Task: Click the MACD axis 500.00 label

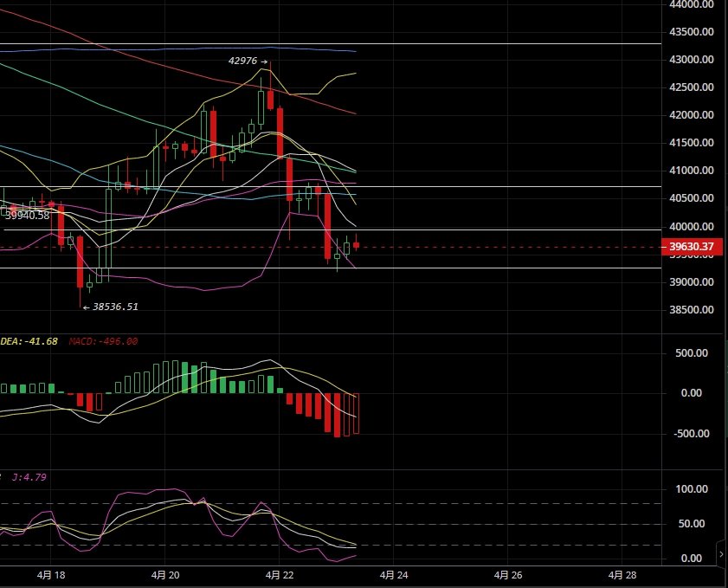Action: tap(692, 353)
